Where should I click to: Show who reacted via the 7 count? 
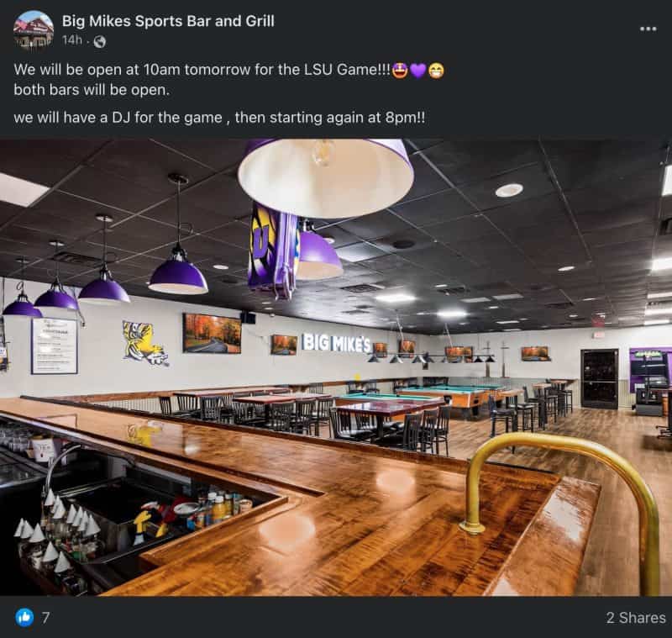45,618
